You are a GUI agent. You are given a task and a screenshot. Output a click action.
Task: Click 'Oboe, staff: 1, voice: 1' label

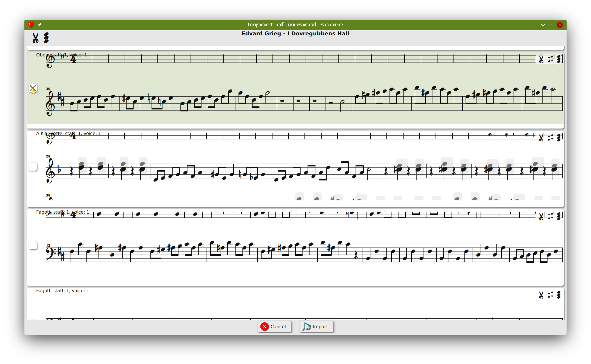pyautogui.click(x=61, y=55)
